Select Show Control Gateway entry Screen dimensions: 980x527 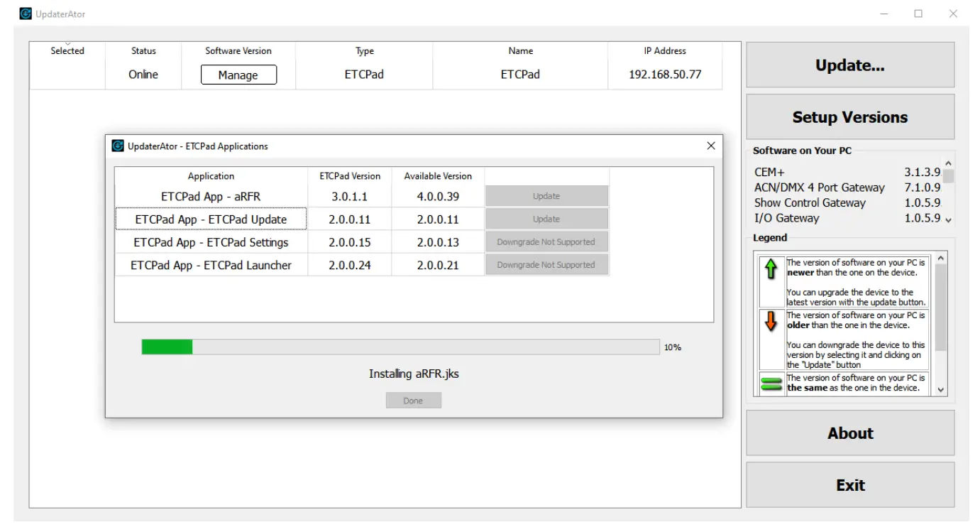[810, 202]
